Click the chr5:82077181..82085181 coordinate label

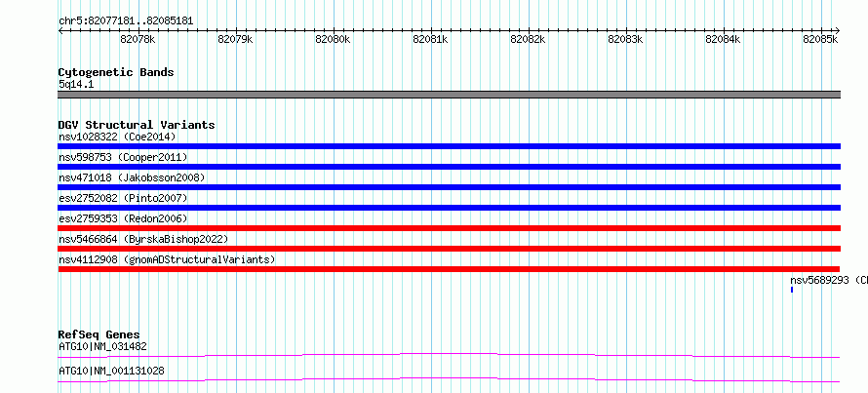126,21
